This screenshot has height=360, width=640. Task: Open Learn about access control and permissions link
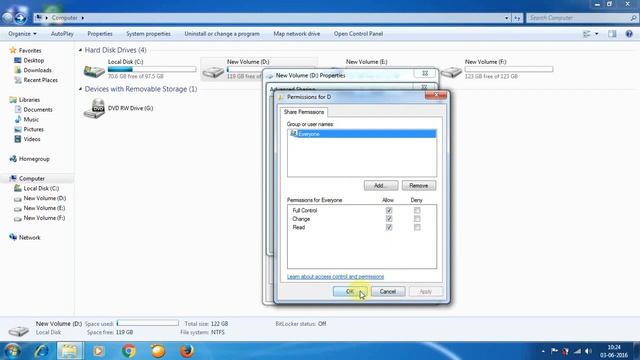[x=336, y=277]
